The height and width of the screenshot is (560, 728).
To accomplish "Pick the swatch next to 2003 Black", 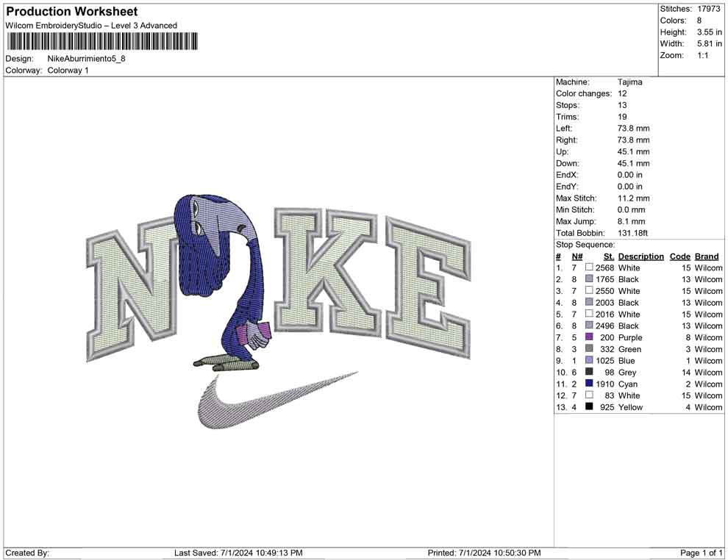I will (x=589, y=302).
